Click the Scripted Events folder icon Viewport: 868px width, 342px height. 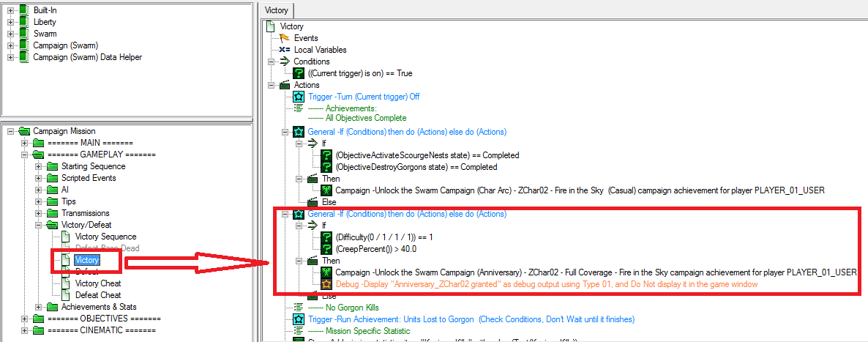click(x=53, y=178)
